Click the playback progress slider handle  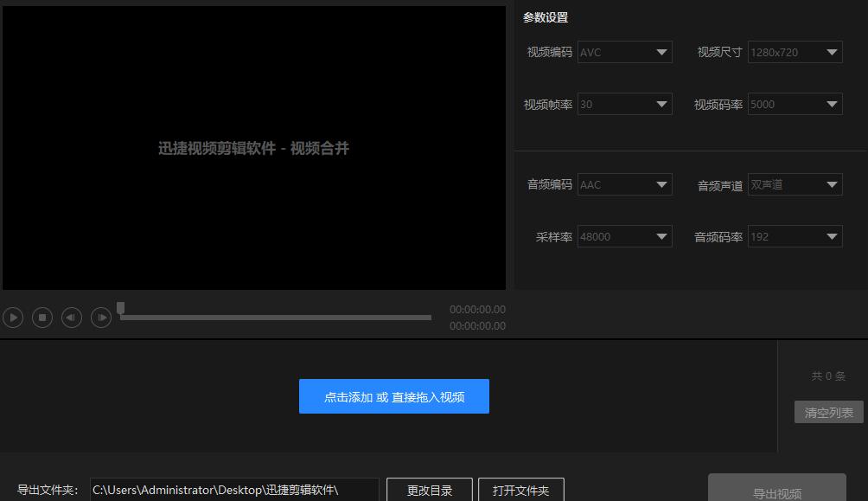coord(121,308)
